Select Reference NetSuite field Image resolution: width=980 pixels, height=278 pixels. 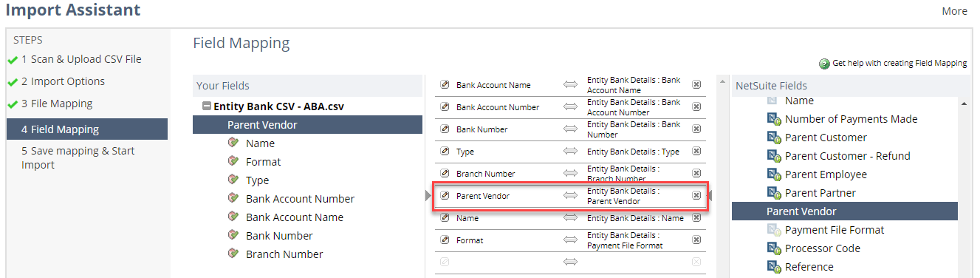click(809, 267)
